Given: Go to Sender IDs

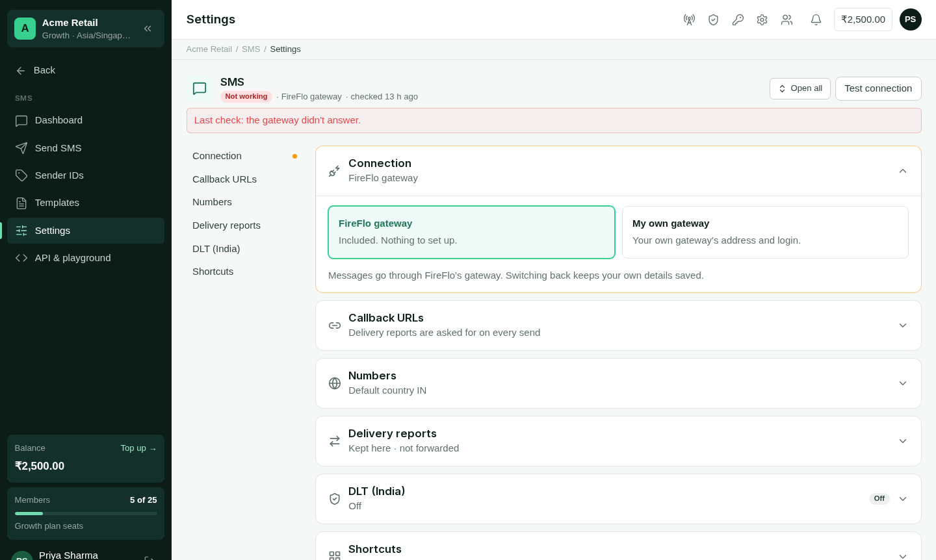Looking at the screenshot, I should click(86, 175).
